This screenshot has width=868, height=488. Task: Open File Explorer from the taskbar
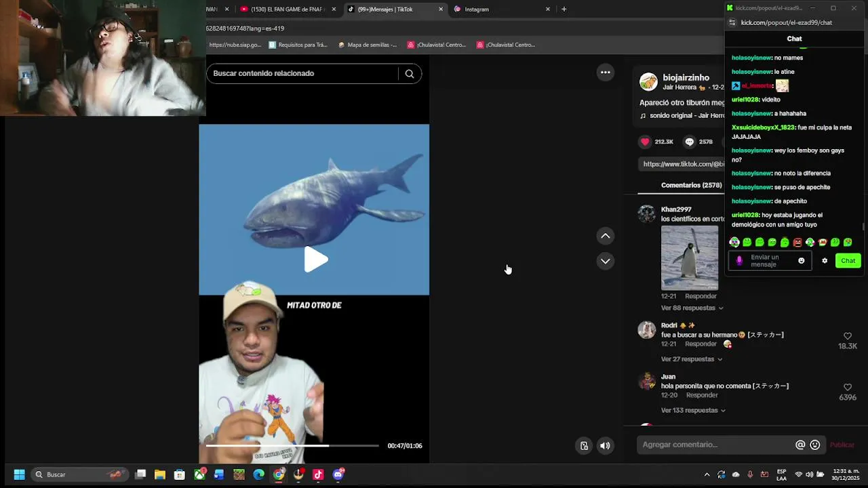tap(159, 474)
